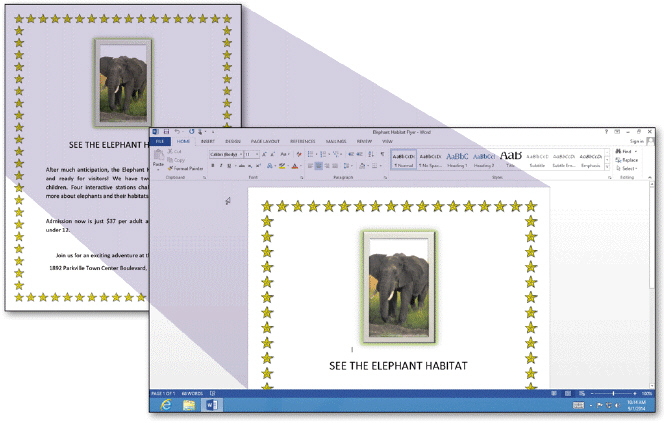Copy the selected content

point(176,160)
